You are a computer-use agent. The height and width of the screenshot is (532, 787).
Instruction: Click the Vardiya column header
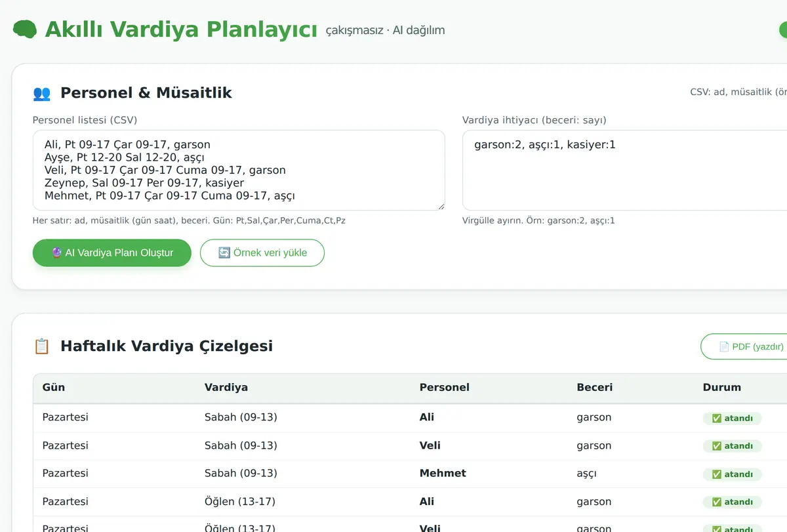[x=226, y=387]
